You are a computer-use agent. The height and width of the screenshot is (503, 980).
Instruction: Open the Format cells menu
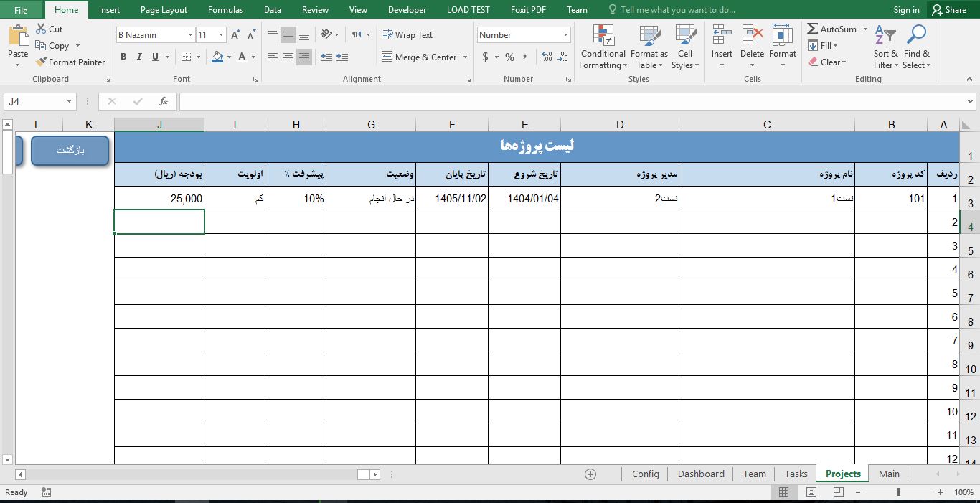click(783, 47)
